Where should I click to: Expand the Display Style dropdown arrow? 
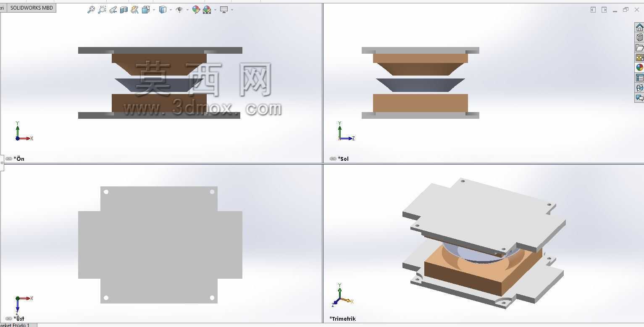pyautogui.click(x=171, y=10)
